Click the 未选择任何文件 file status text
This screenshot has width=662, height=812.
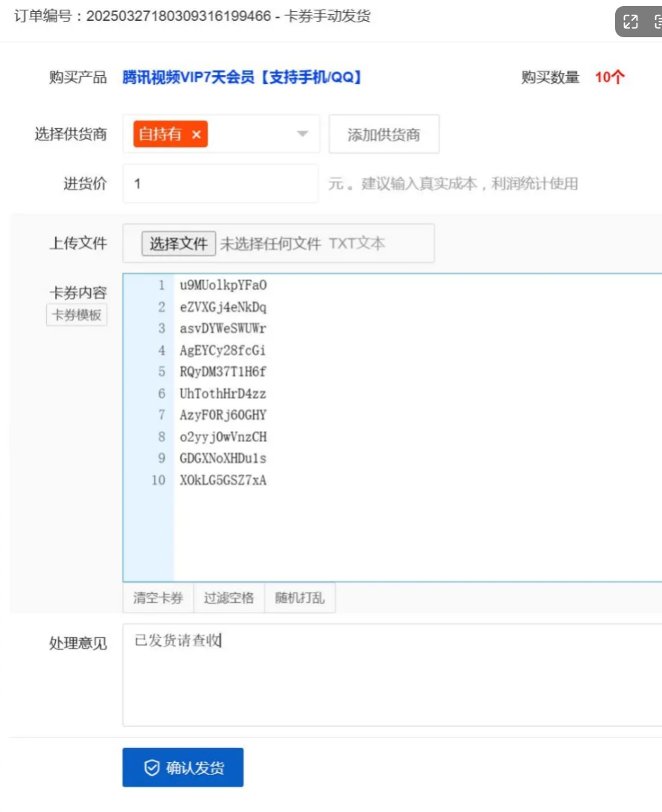[270, 243]
